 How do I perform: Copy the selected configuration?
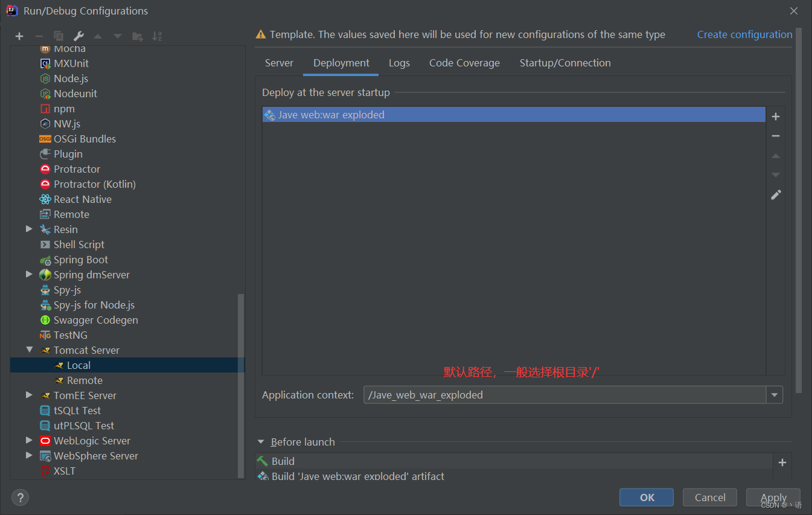point(58,36)
